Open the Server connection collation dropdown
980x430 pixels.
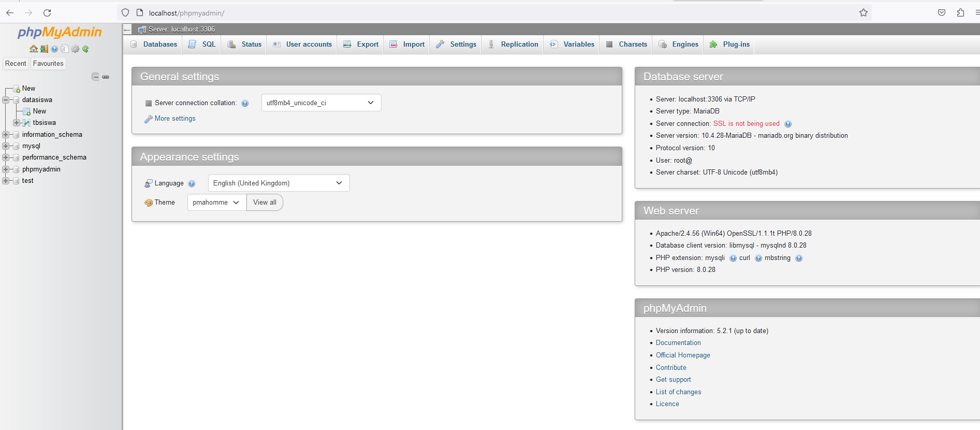pyautogui.click(x=321, y=103)
